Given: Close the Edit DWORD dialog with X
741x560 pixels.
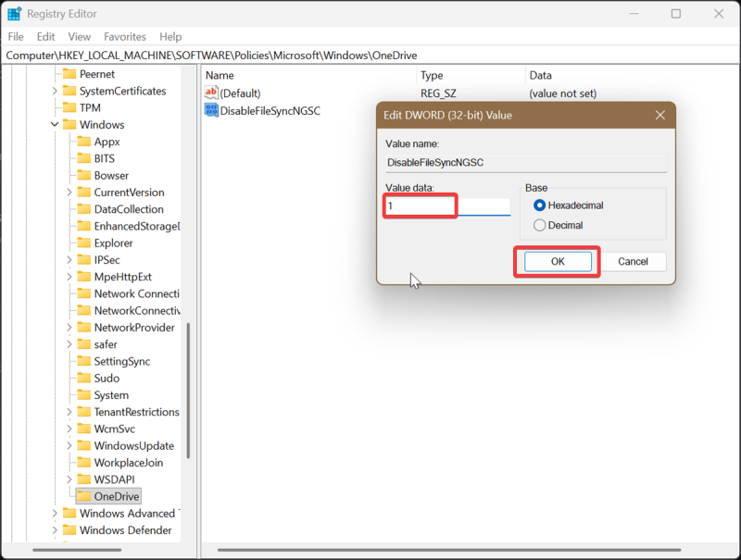Looking at the screenshot, I should coord(660,115).
